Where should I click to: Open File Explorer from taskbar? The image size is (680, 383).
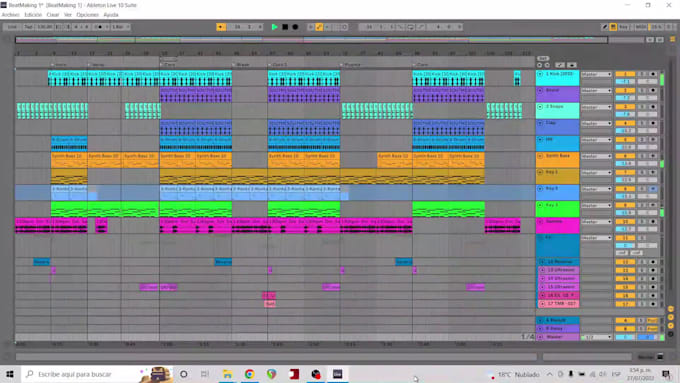(227, 374)
